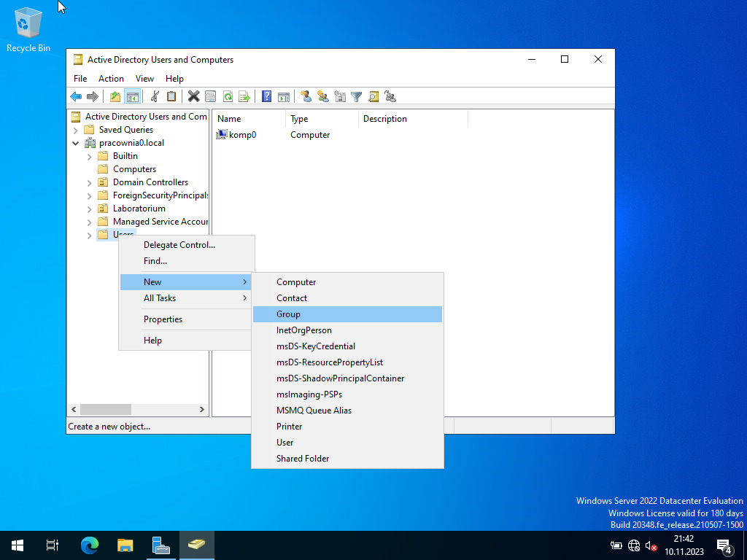
Task: Open the File menu
Action: 80,79
